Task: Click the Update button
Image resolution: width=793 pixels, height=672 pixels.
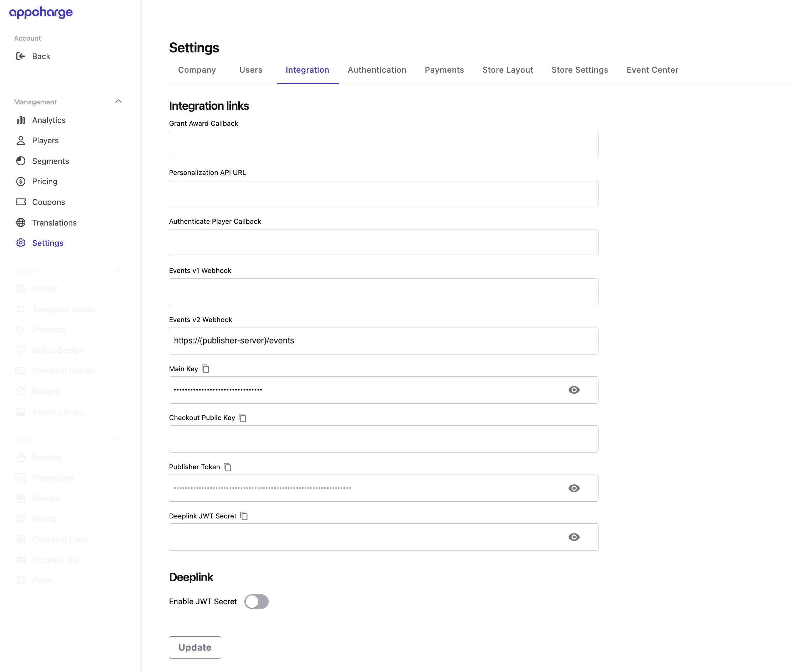Action: point(195,648)
